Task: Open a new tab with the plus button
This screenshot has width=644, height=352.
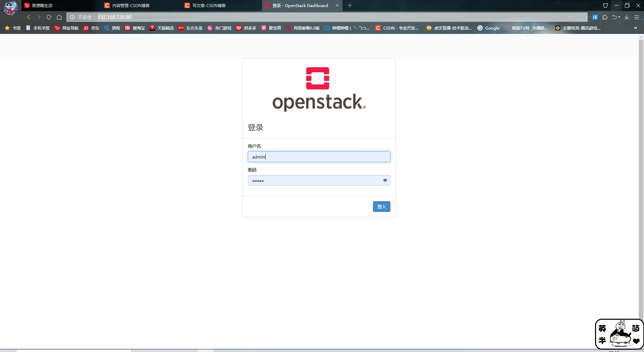Action: 350,5
